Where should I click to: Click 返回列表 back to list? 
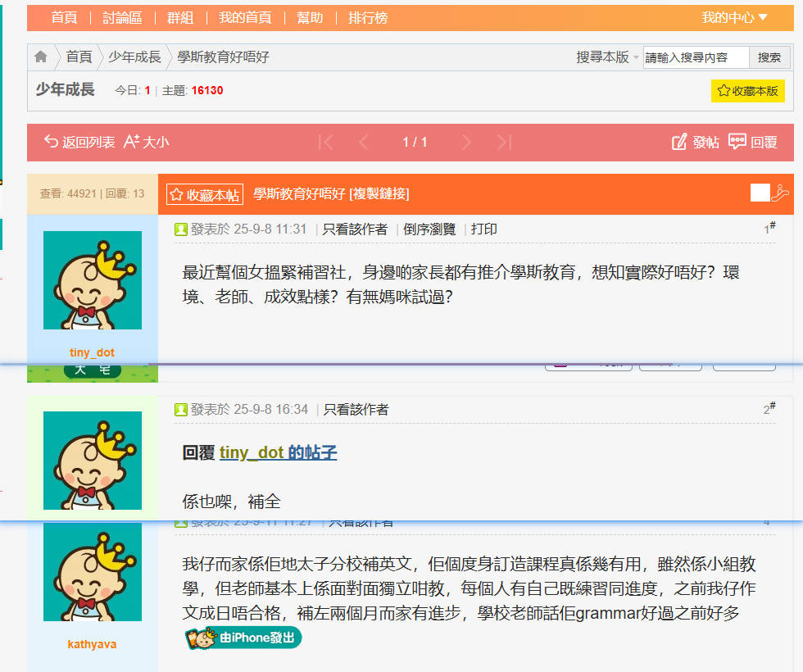coord(79,142)
